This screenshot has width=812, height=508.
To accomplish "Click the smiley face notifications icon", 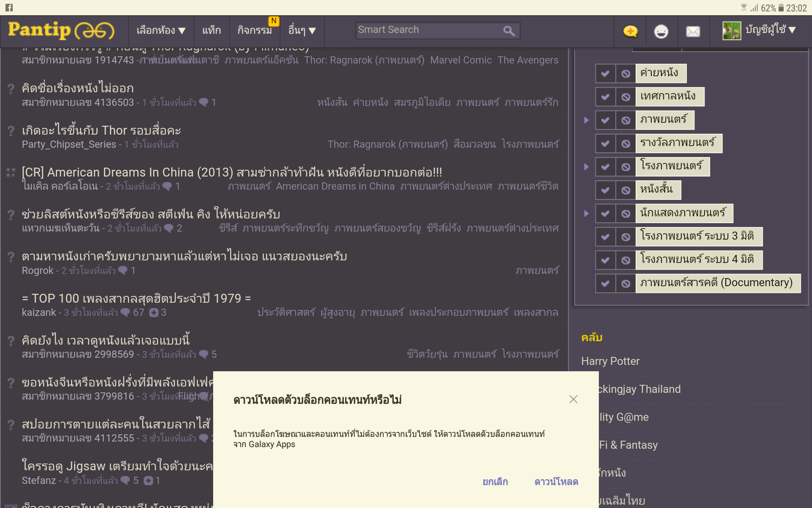I will [661, 31].
